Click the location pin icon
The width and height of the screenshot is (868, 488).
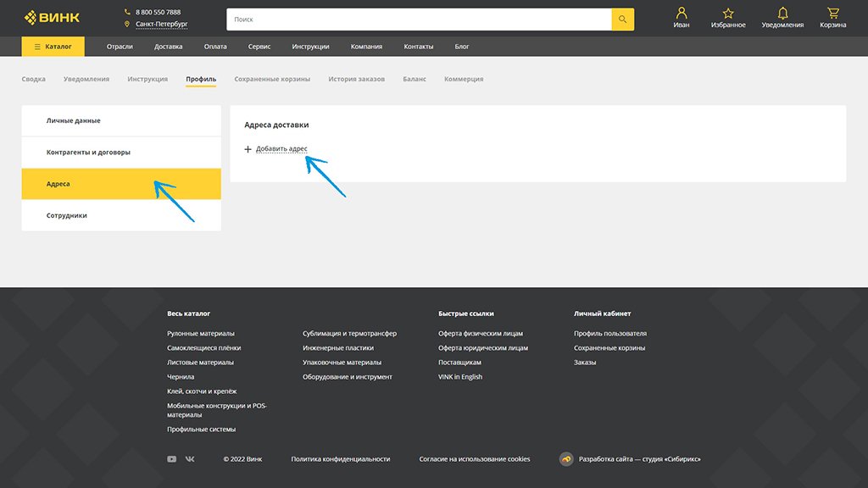tap(127, 24)
